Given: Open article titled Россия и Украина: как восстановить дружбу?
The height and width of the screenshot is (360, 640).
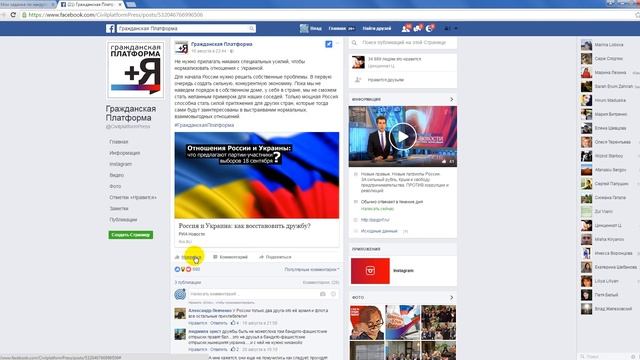Looking at the screenshot, I should (244, 226).
